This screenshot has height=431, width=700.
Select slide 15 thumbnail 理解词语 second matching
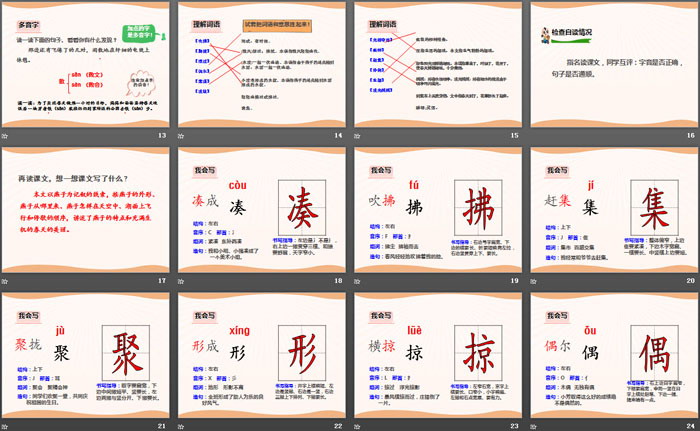point(438,65)
